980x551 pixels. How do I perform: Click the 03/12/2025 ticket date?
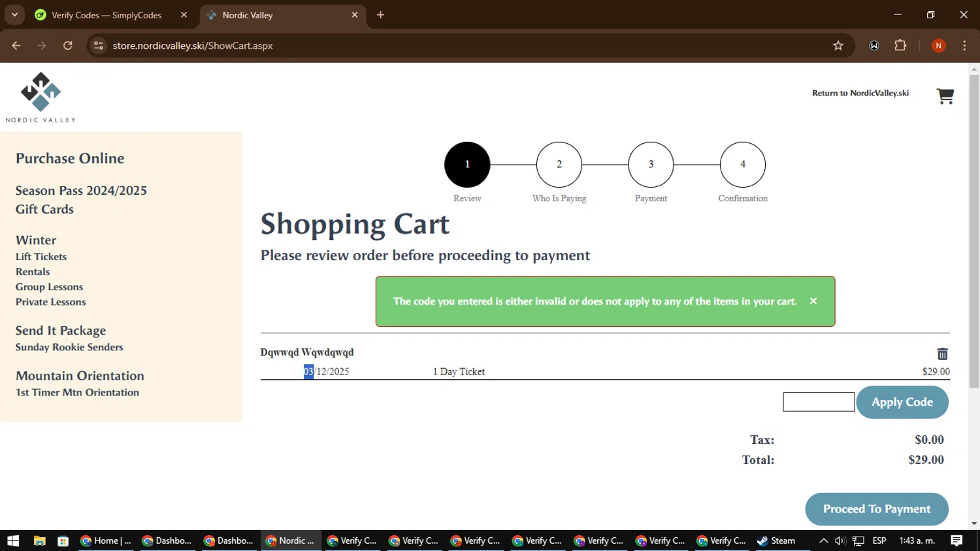pos(326,372)
